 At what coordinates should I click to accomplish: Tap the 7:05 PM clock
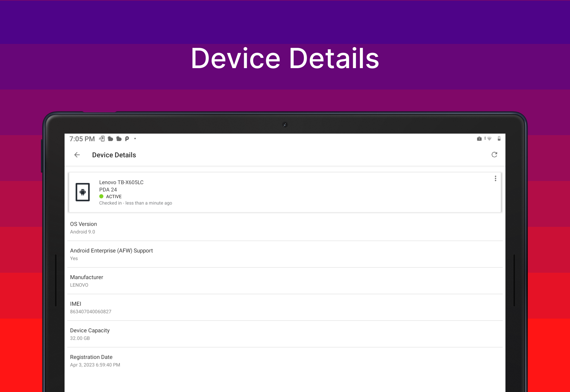click(x=82, y=139)
